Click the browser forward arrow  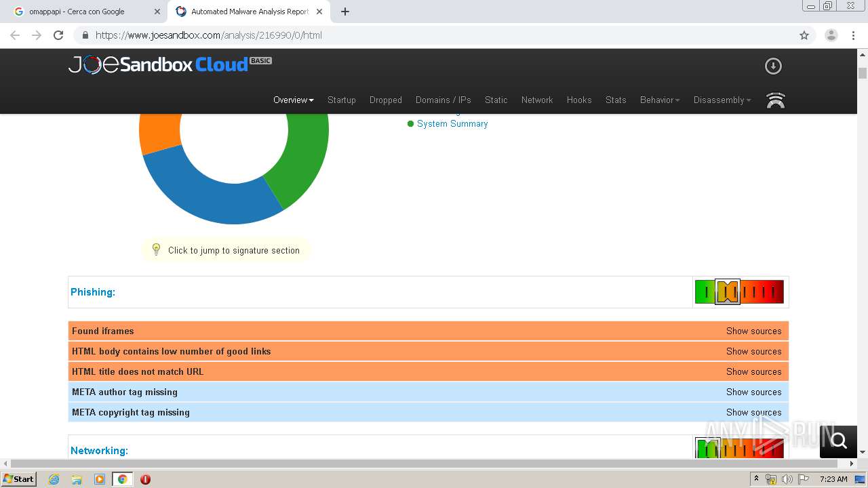pos(37,35)
